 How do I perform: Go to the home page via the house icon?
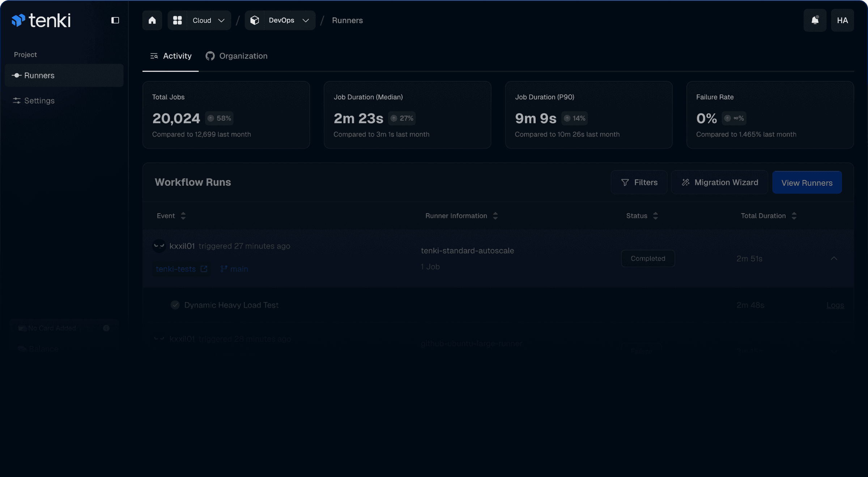tap(152, 20)
